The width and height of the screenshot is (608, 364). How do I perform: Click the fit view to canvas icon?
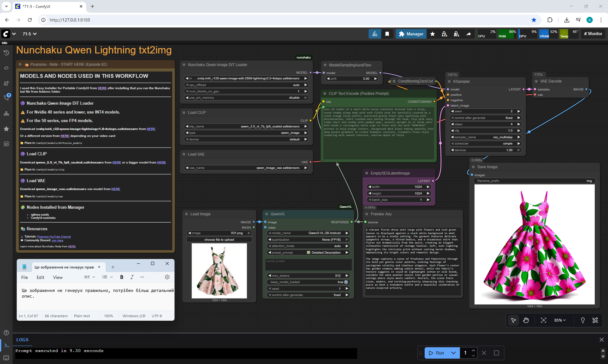(x=543, y=320)
